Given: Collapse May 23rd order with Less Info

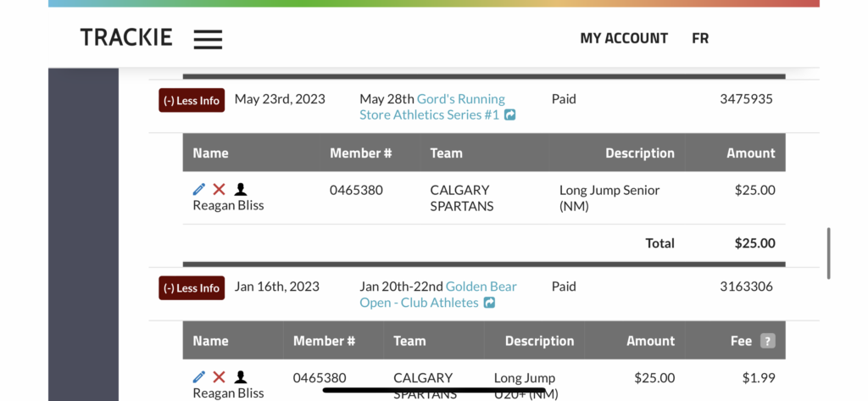Looking at the screenshot, I should coord(192,100).
